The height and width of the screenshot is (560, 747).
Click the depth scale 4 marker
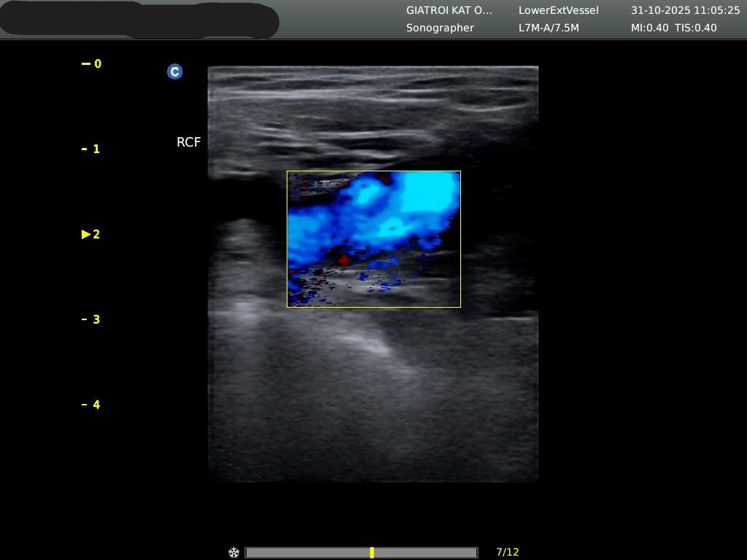click(92, 405)
